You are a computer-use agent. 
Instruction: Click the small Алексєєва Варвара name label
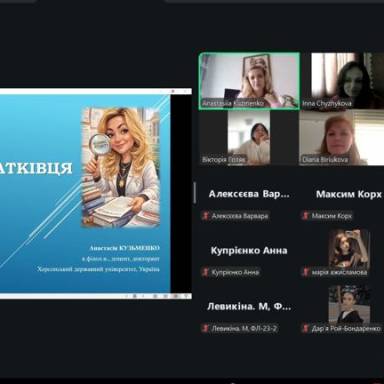(x=240, y=216)
